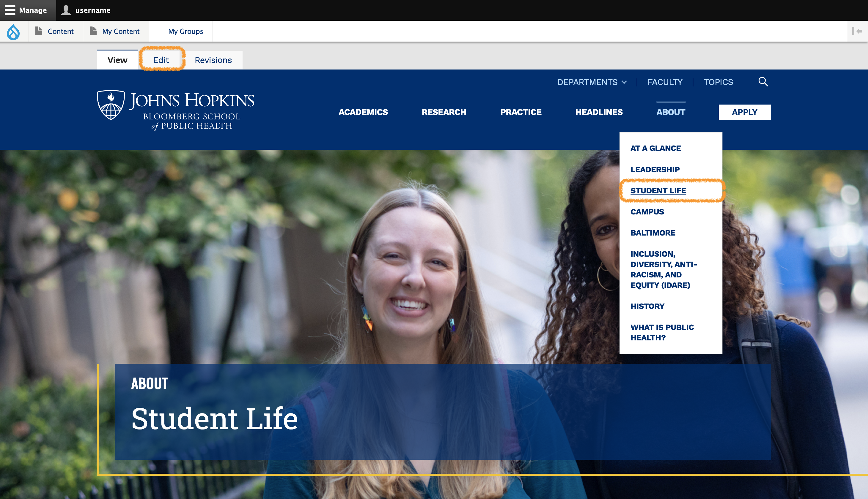Click the Student Life page heading
868x499 pixels.
point(214,419)
